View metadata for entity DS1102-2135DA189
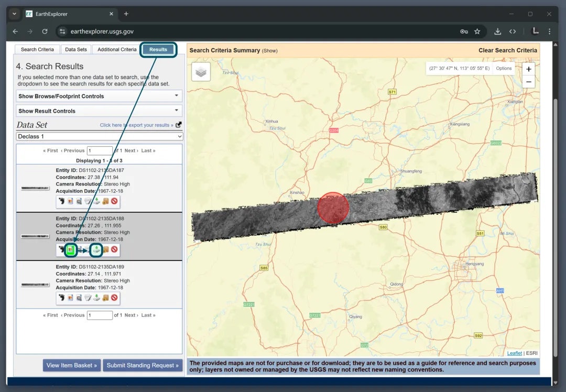The image size is (566, 392). [88, 298]
